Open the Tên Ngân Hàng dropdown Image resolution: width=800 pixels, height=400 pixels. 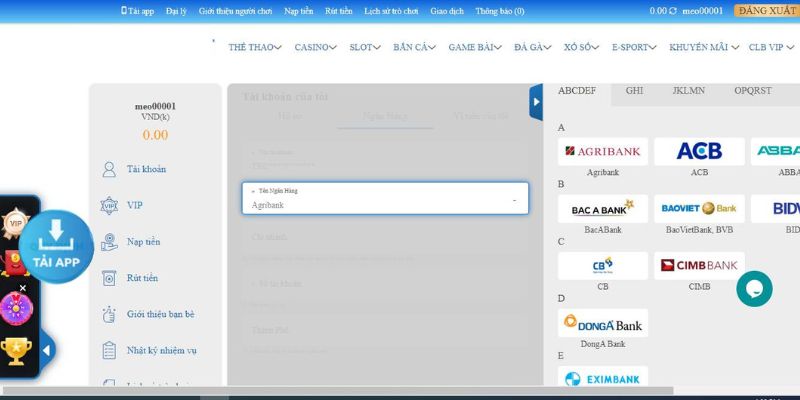385,198
